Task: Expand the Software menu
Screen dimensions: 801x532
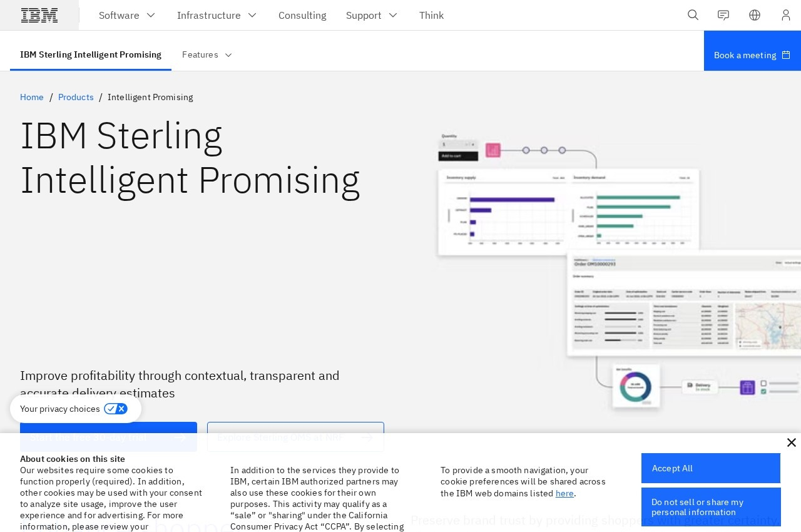Action: [127, 15]
